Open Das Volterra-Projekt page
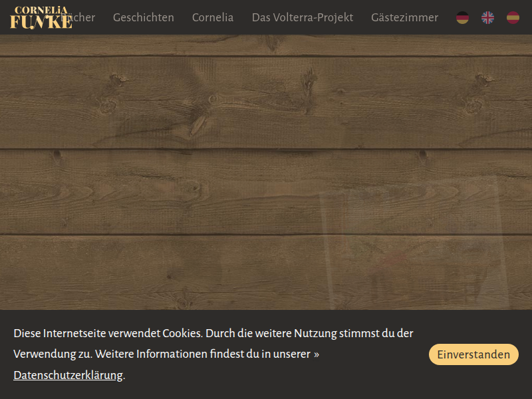 [x=303, y=17]
